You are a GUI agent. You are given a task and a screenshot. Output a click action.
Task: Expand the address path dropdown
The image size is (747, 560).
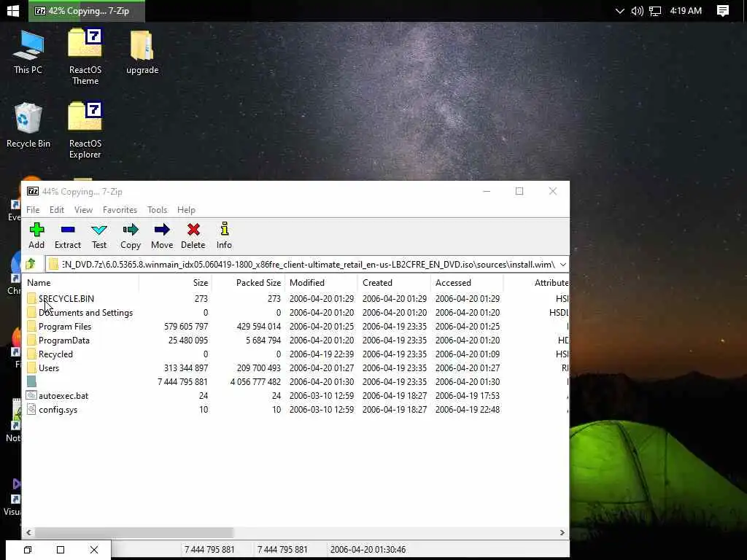(562, 264)
